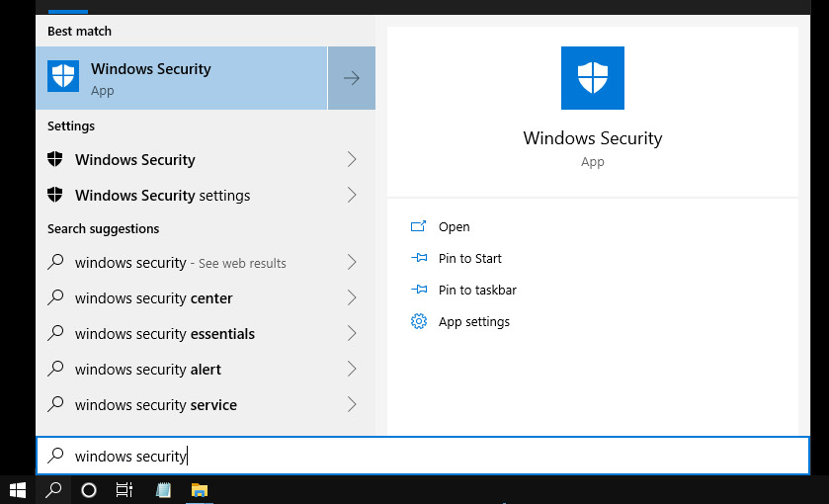
Task: Launch File Explorer from the taskbar
Action: point(200,490)
